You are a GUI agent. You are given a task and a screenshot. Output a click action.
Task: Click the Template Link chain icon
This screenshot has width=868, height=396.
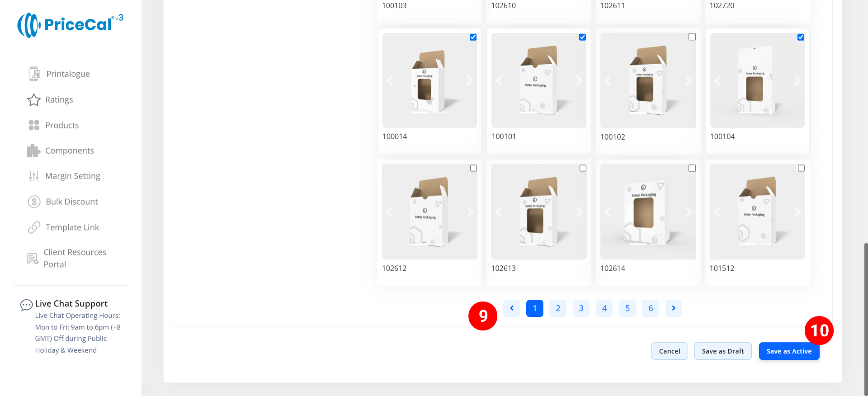(34, 227)
